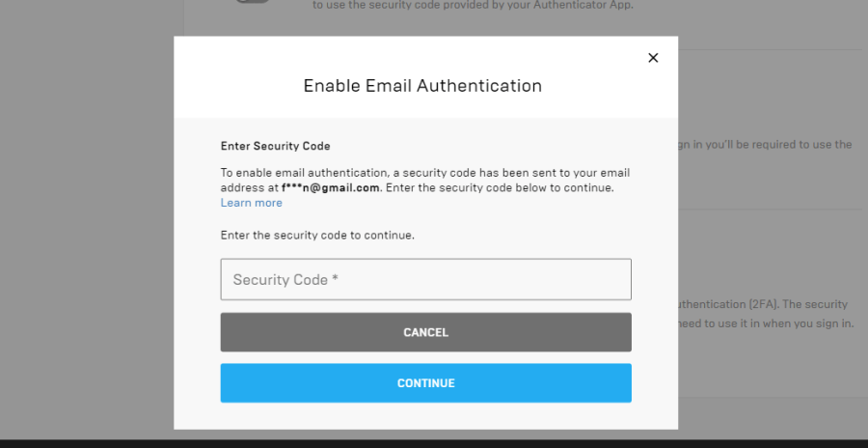Viewport: 868px width, 448px height.
Task: Click the black bar below the page
Action: 434,443
